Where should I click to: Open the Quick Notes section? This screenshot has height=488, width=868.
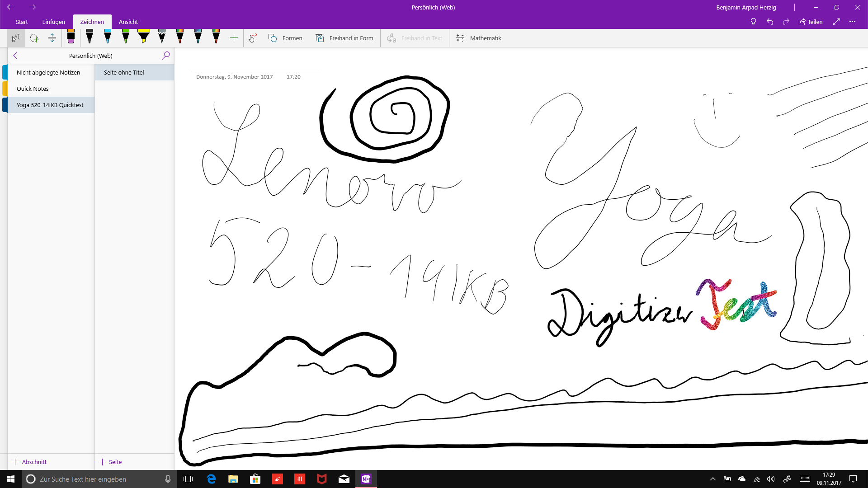click(x=33, y=89)
